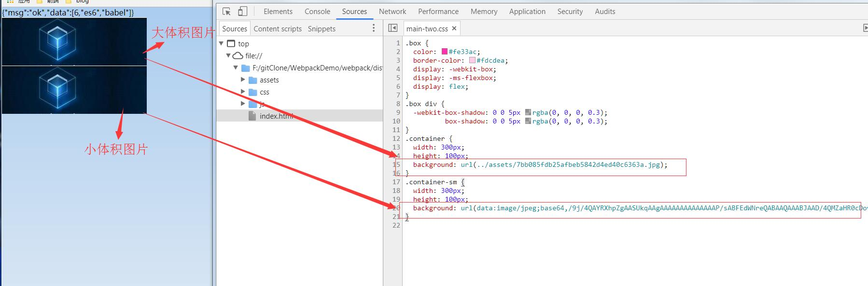Hide the navigator sidebar toggle icon

[x=393, y=28]
